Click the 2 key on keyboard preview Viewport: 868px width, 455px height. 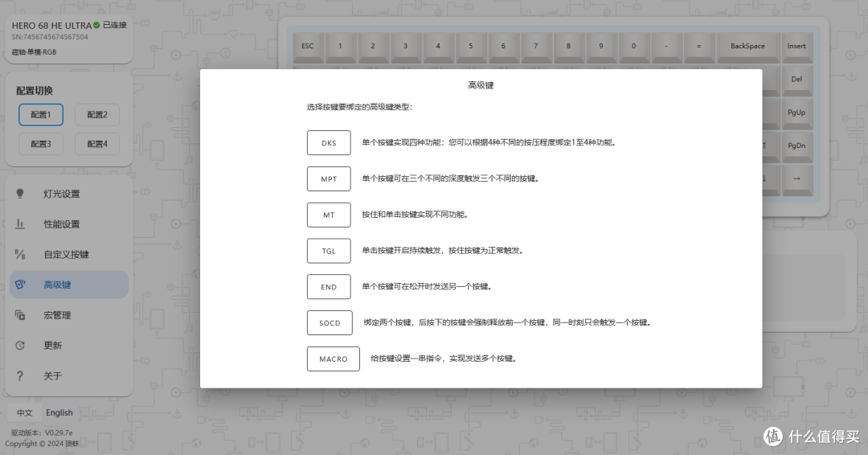tap(373, 47)
